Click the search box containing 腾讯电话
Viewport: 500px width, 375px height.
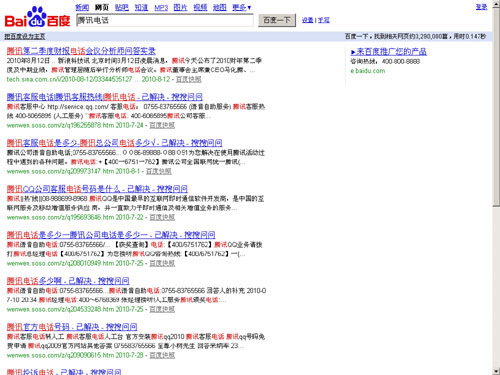coord(165,20)
